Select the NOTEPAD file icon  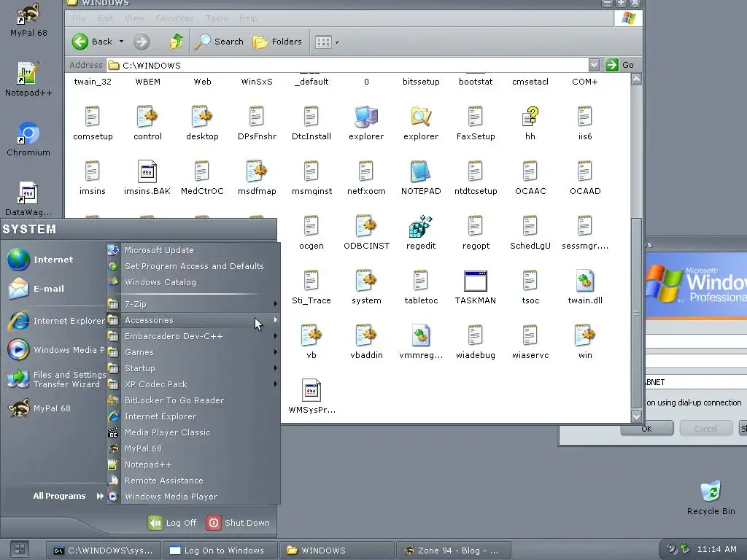tap(421, 172)
